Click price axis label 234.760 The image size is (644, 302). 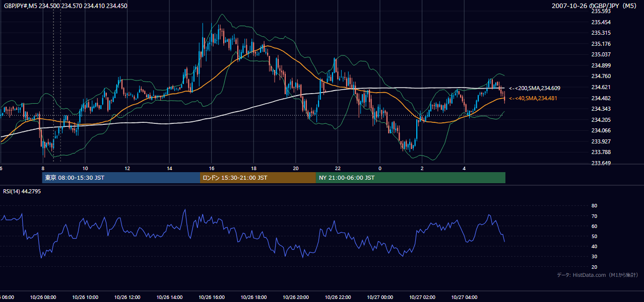pos(601,76)
